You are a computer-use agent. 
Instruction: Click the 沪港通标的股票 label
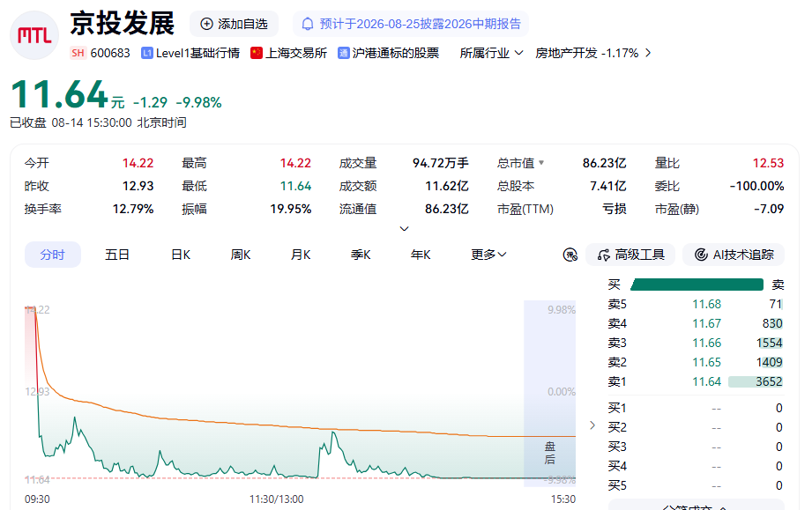(396, 53)
